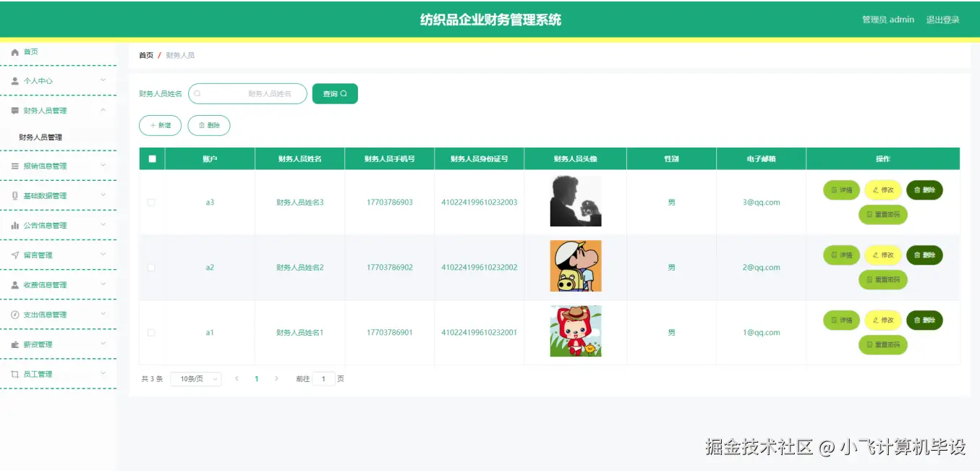Tick the checkbox on account a3's row
This screenshot has width=980, height=471.
tap(152, 203)
